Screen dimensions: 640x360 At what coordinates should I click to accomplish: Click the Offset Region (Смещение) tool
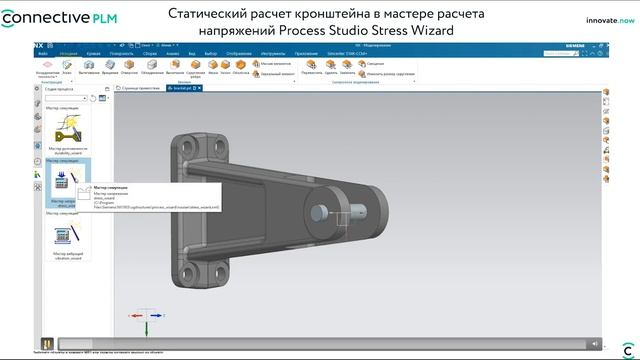point(371,64)
